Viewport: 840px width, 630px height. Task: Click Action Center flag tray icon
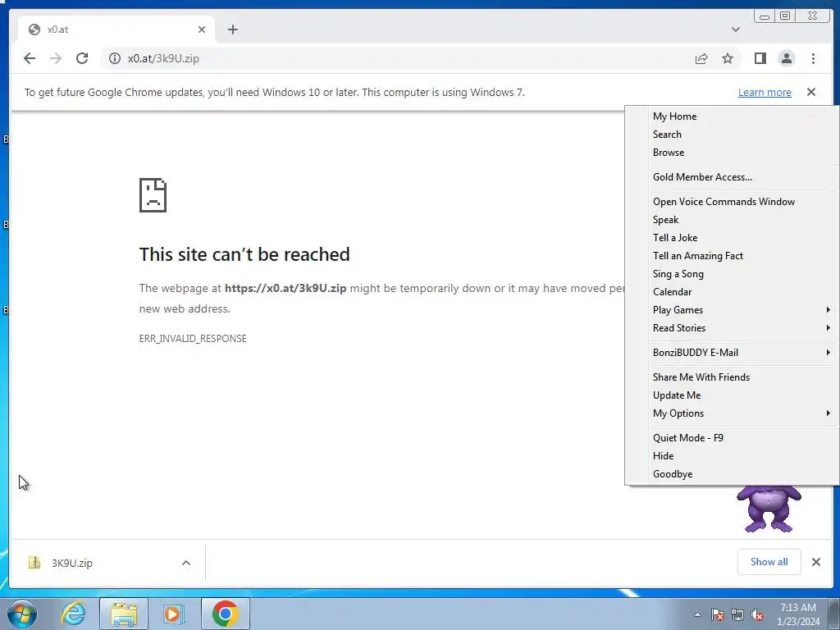717,614
